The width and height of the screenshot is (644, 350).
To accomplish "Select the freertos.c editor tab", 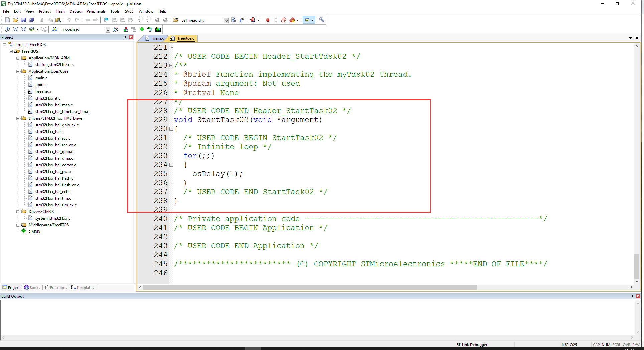I will point(183,38).
